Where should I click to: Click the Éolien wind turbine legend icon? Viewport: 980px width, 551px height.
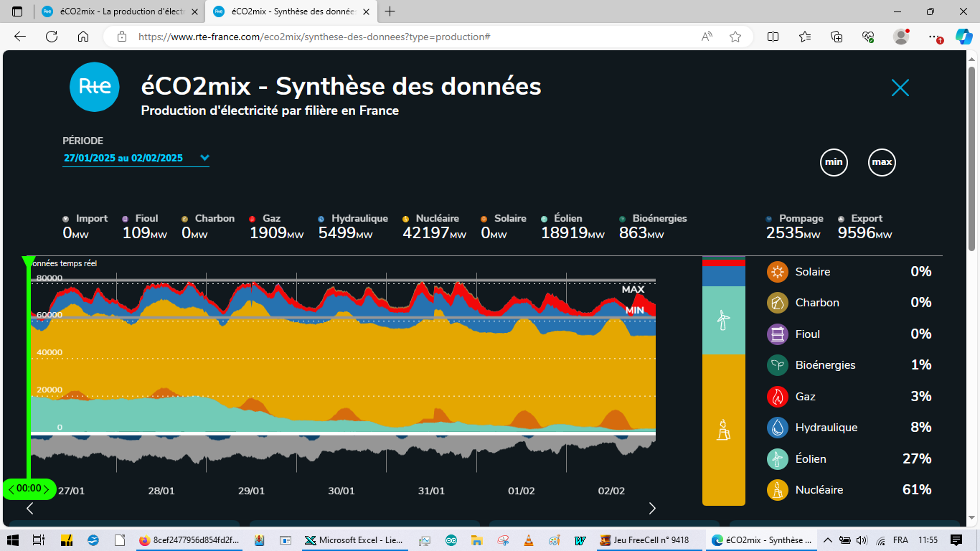(778, 459)
